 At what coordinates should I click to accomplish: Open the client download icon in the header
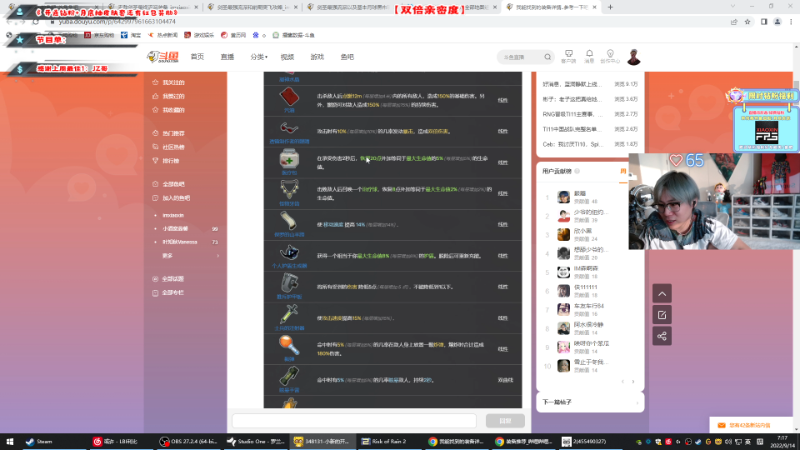568,56
